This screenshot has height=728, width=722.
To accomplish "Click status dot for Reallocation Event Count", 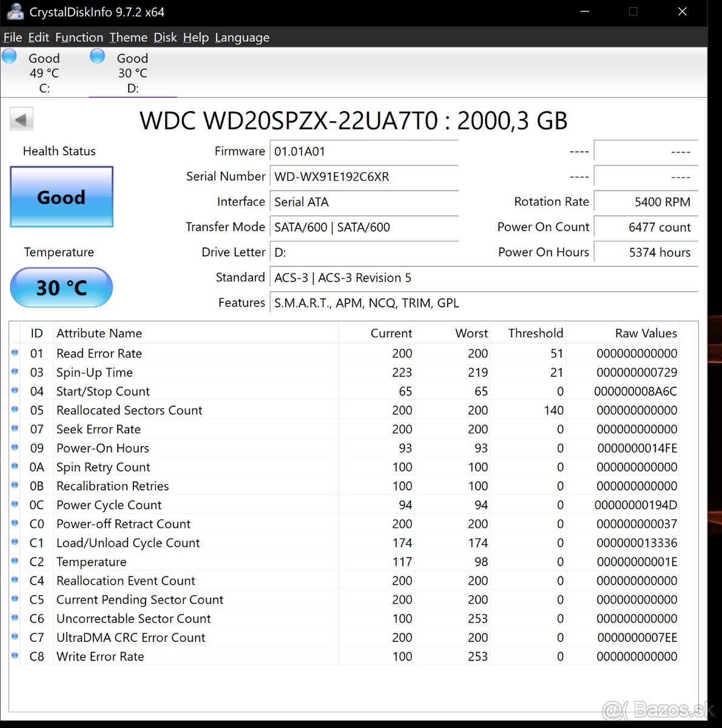I will pos(15,580).
